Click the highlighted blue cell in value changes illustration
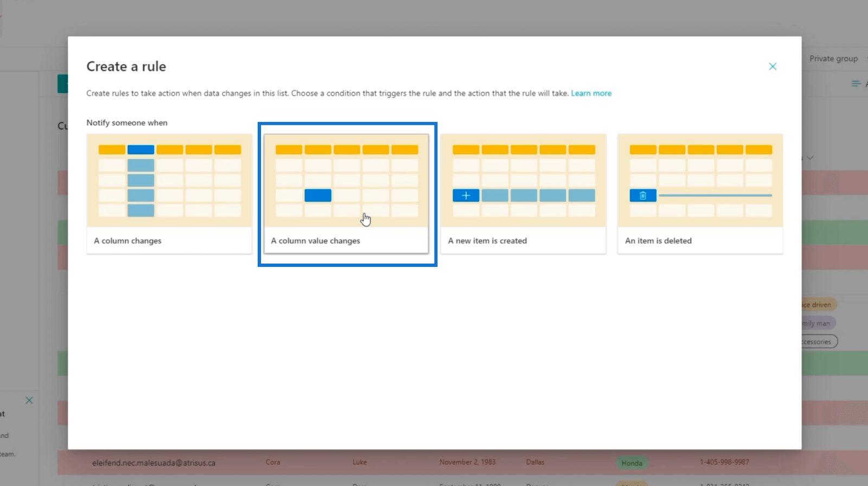 pos(318,195)
